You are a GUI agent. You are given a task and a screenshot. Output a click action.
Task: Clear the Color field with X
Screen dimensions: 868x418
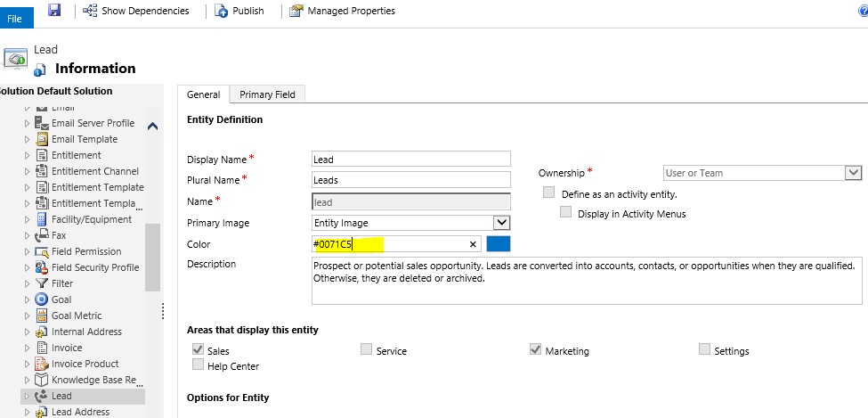tap(473, 244)
